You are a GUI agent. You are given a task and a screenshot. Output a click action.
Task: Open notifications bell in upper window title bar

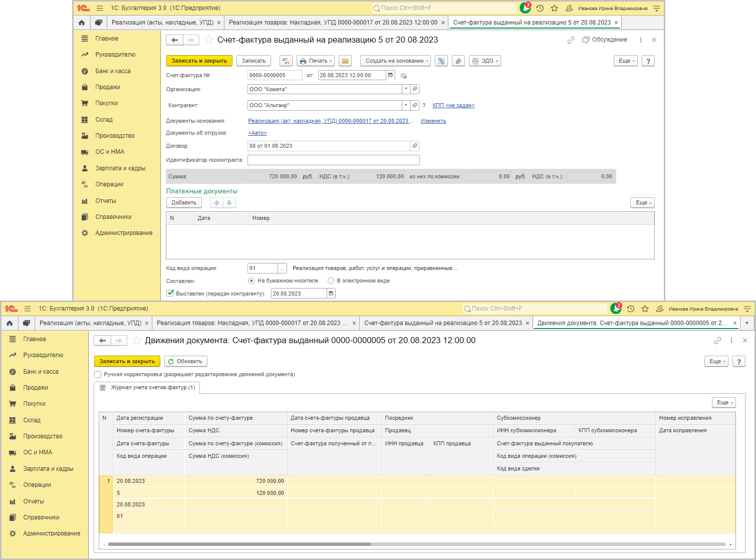[525, 8]
